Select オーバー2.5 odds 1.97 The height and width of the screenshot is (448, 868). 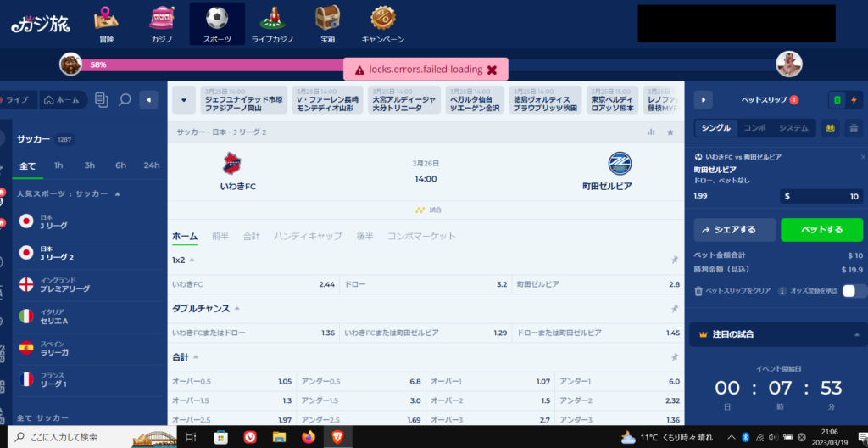(x=232, y=420)
